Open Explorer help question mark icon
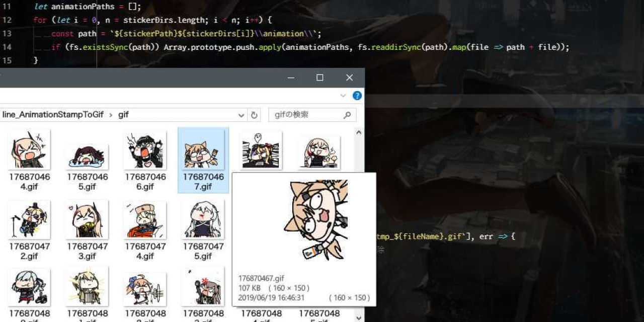The height and width of the screenshot is (322, 644). coord(357,96)
